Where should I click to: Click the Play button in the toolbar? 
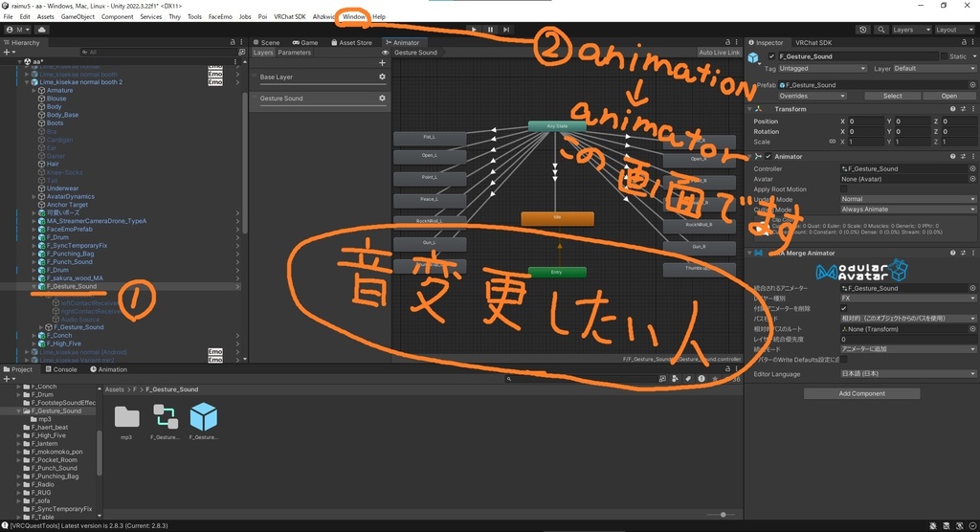coord(474,30)
